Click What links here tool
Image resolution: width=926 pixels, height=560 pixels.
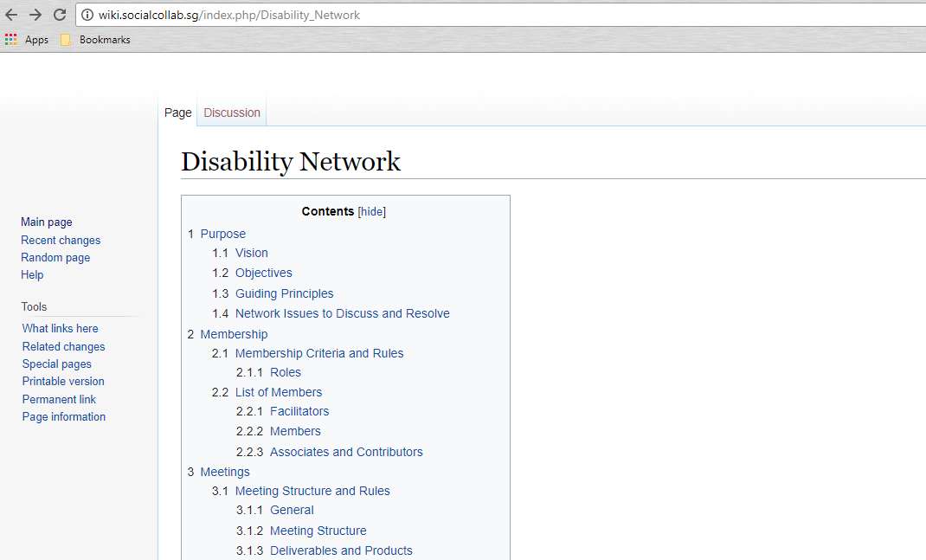(61, 329)
